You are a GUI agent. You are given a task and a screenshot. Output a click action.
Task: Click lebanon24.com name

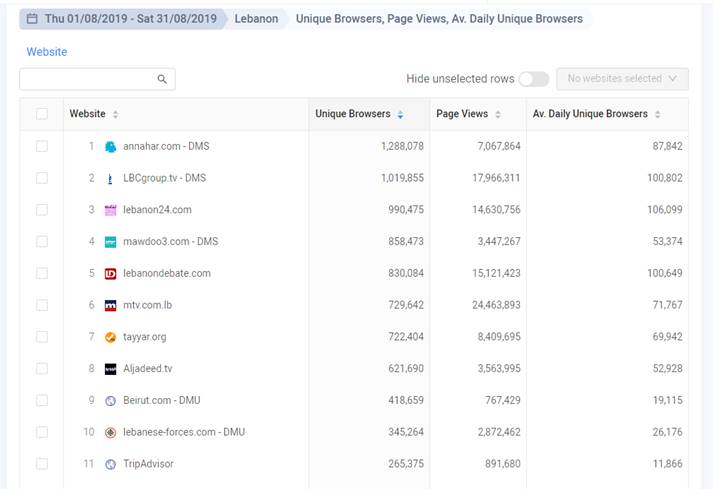(157, 210)
